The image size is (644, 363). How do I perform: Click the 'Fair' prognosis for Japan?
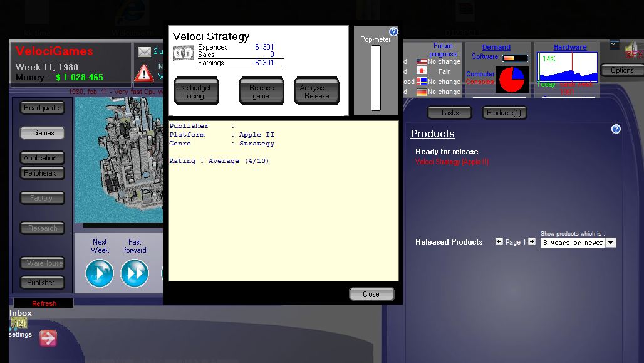coord(444,71)
